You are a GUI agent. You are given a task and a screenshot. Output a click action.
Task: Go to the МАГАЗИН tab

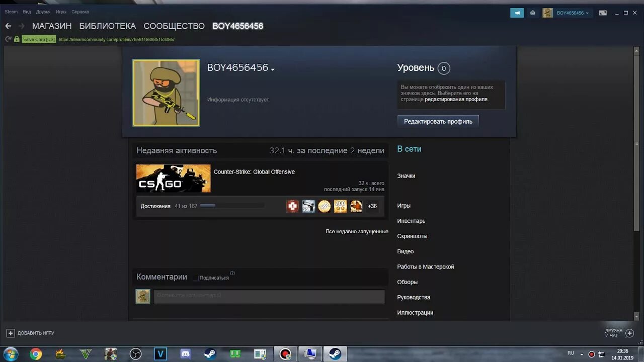click(52, 26)
